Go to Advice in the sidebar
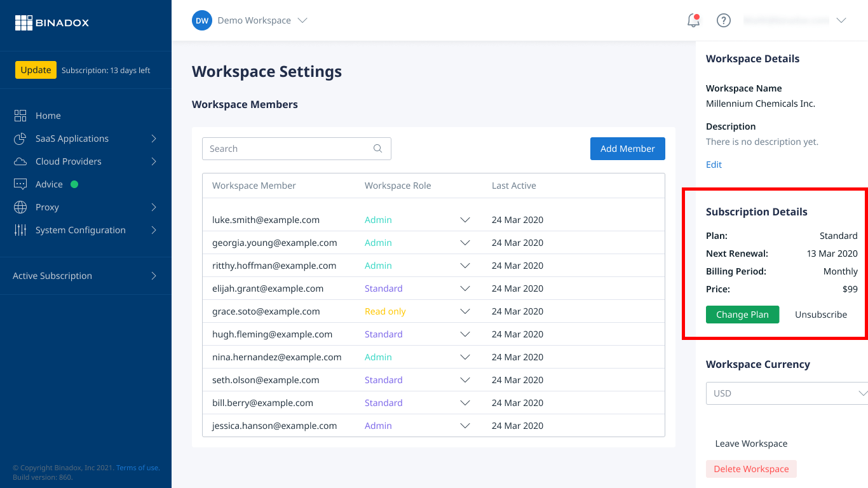This screenshot has width=868, height=488. tap(49, 184)
